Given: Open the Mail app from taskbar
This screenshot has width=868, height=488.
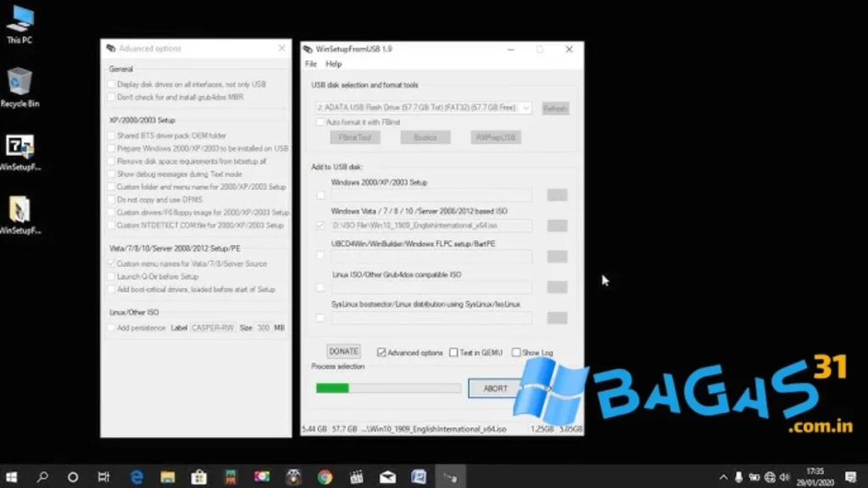Looking at the screenshot, I should coord(387,477).
